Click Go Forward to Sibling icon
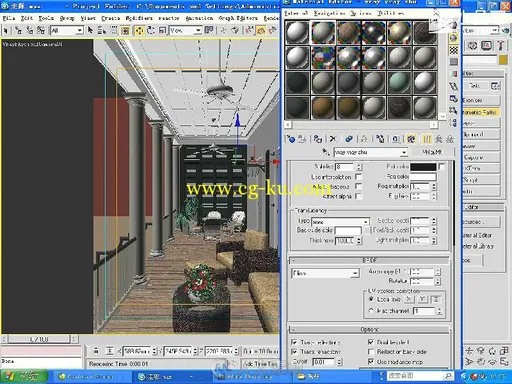This screenshot has width=512, height=384. coord(450,139)
